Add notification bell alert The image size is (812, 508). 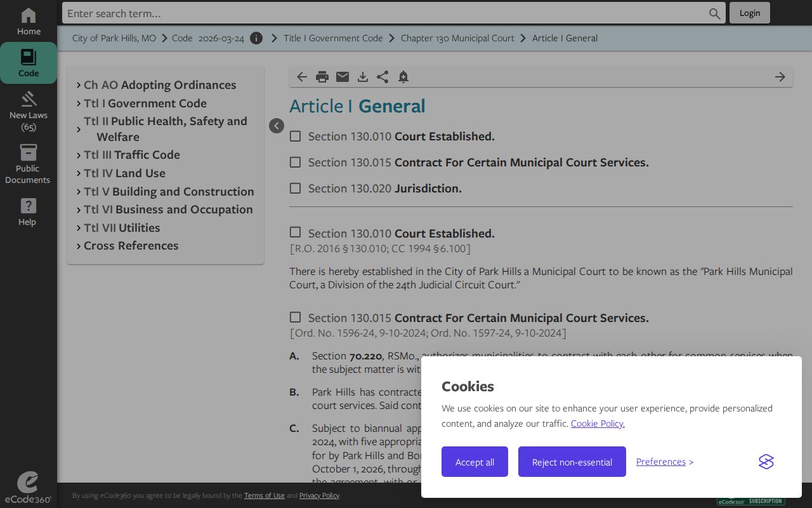[x=403, y=77]
